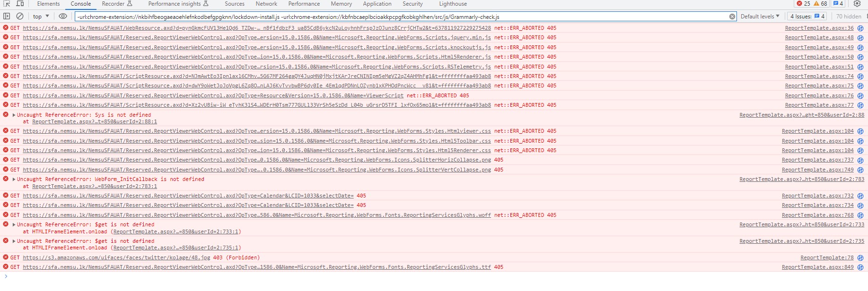868x291 pixels.
Task: Open the ReportTemplate.aspx:36 source link
Action: pyautogui.click(x=819, y=28)
